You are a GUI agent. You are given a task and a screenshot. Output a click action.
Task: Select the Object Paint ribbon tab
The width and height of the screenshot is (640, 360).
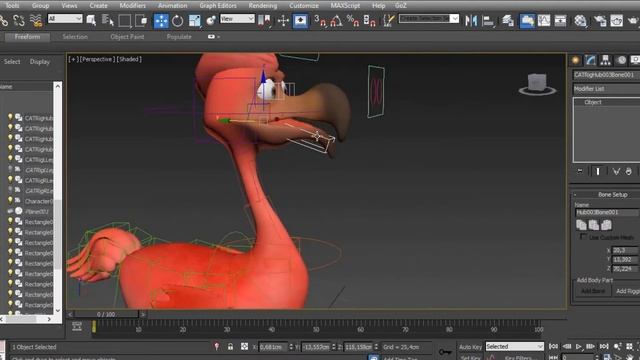(127, 37)
